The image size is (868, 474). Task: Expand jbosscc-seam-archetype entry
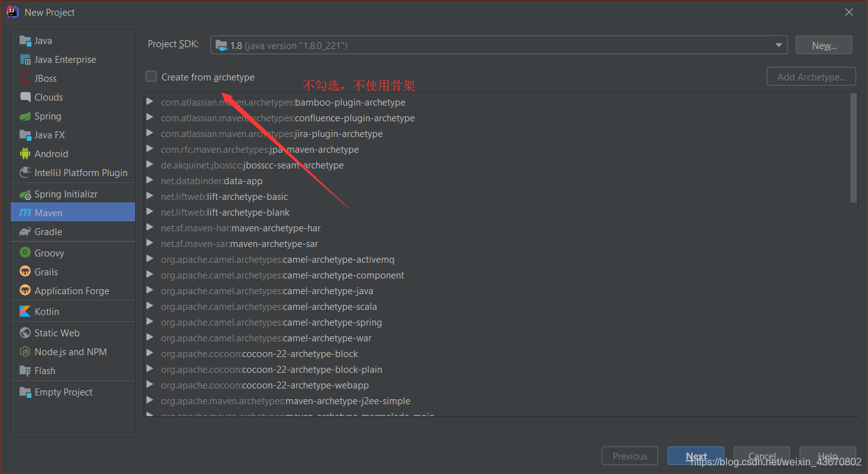tap(150, 165)
